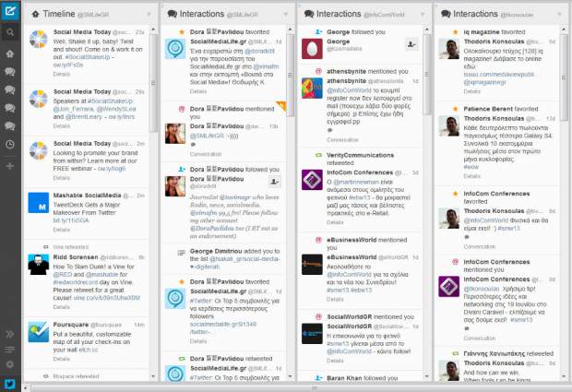This screenshot has width=572, height=392.
Task: Open Conversation link under athensbynite mention
Action: coord(342,139)
